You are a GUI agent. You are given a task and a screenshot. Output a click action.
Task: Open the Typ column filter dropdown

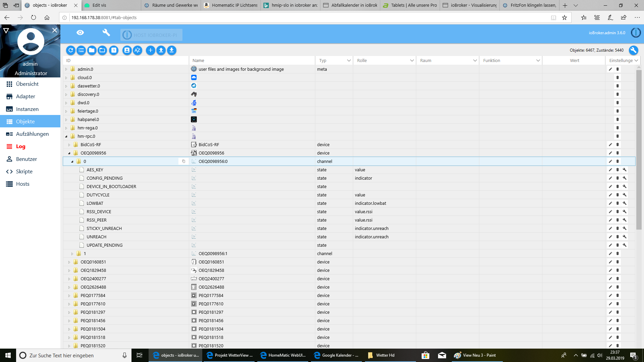pos(348,61)
